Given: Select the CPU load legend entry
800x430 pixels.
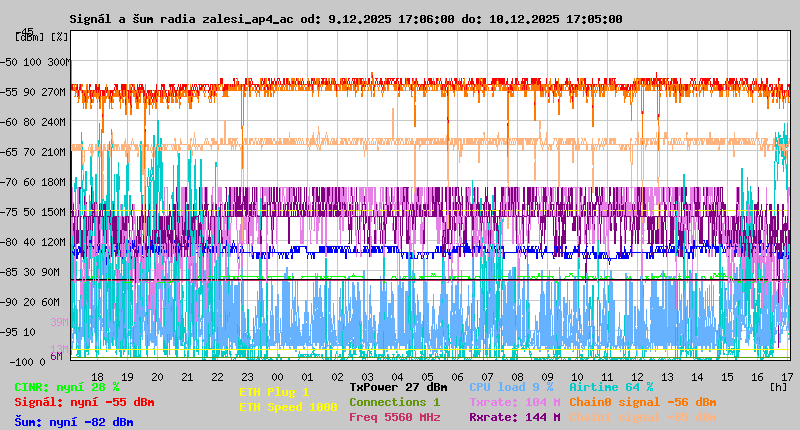Looking at the screenshot, I should (511, 386).
